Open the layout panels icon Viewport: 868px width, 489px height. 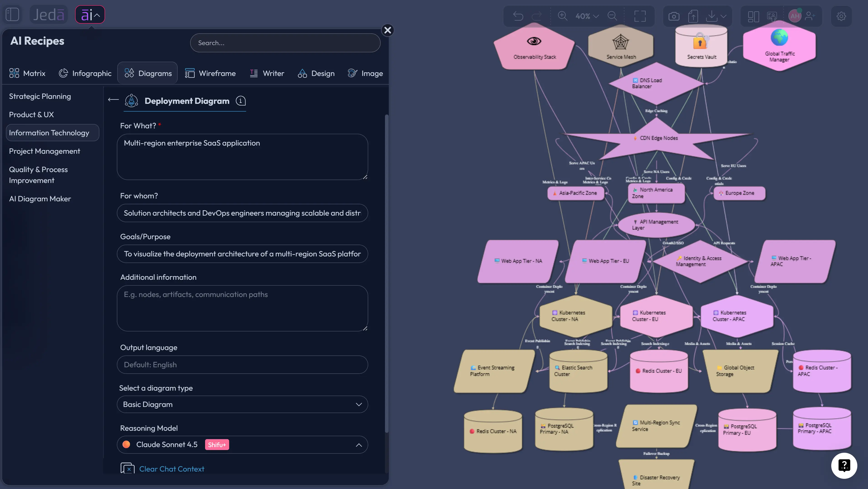tap(753, 16)
